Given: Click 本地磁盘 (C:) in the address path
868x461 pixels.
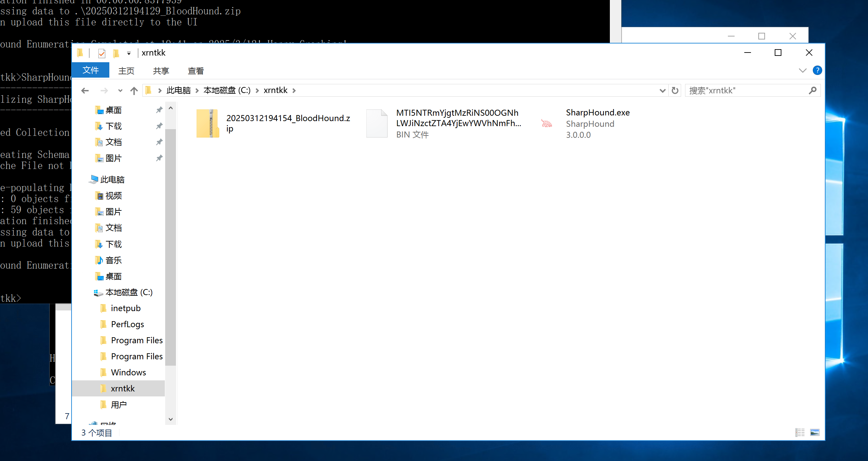Looking at the screenshot, I should pos(227,90).
